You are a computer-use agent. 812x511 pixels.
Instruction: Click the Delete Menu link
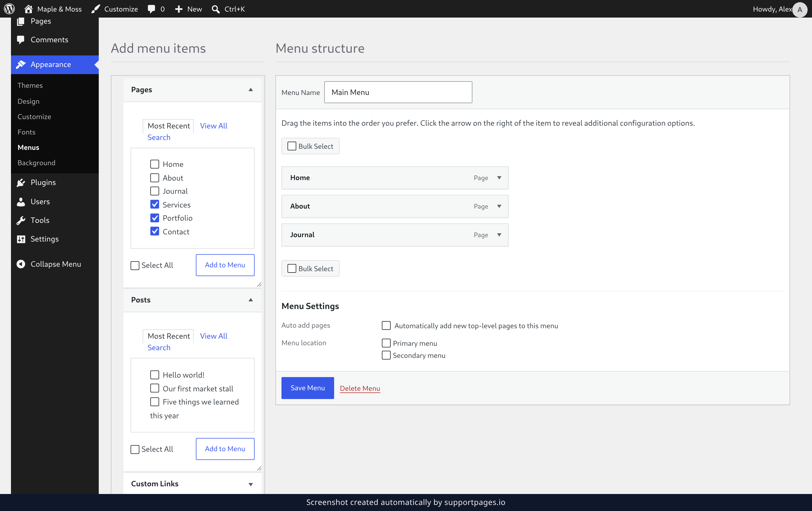(x=360, y=388)
